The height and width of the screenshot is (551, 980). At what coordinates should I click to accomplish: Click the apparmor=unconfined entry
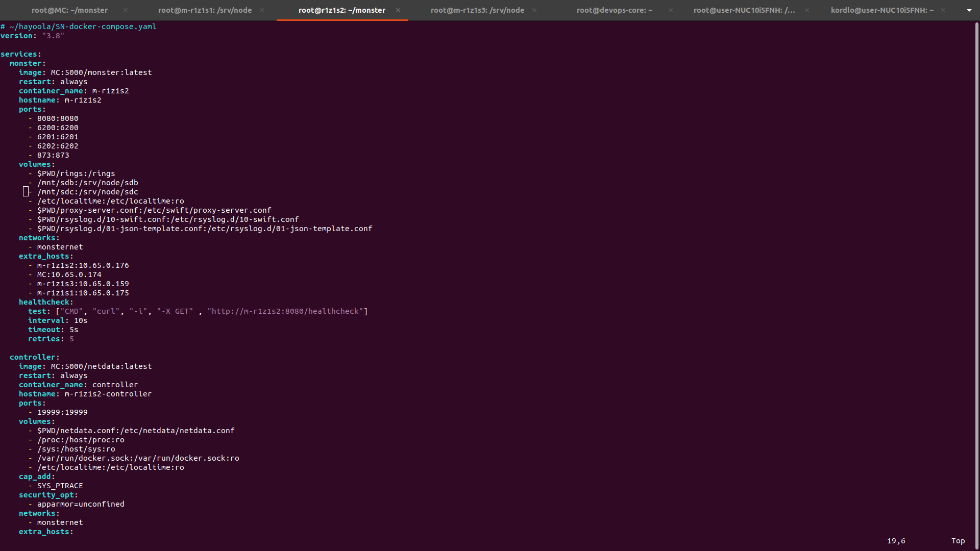click(x=81, y=504)
